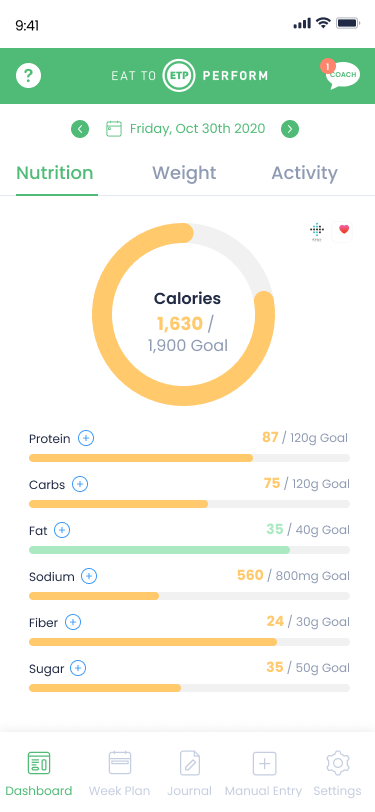Add sugar using the plus icon

pos(78,669)
